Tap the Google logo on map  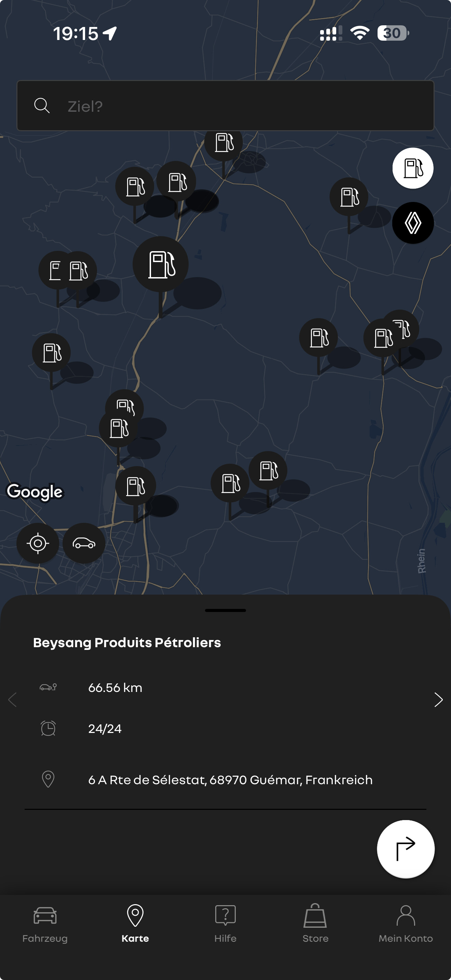[35, 491]
